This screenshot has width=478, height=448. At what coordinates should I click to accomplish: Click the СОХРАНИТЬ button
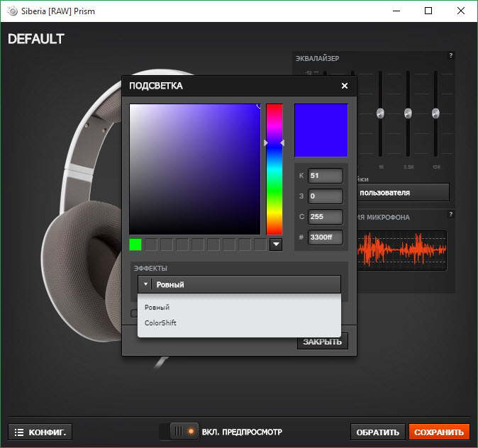tap(439, 432)
